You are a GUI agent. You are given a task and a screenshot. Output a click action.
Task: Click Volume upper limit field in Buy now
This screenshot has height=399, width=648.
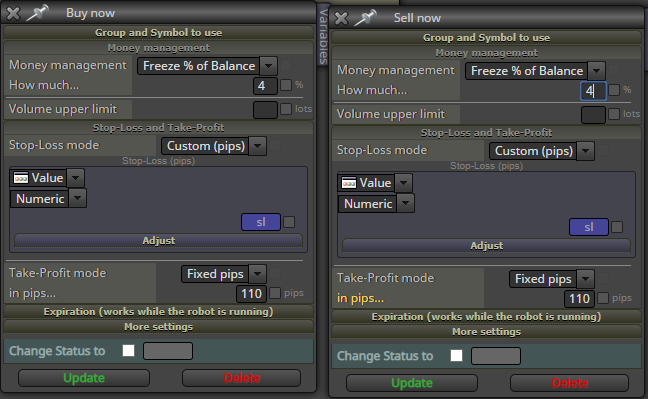pos(265,110)
